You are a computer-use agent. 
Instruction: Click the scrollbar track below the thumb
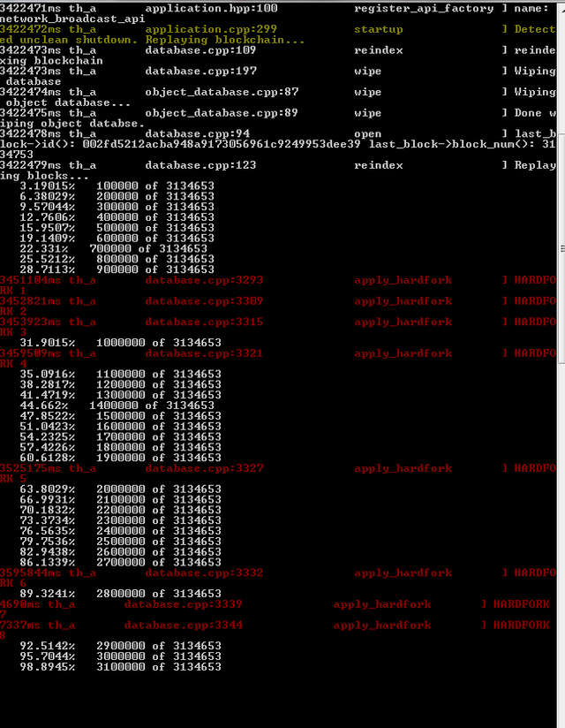pyautogui.click(x=561, y=543)
